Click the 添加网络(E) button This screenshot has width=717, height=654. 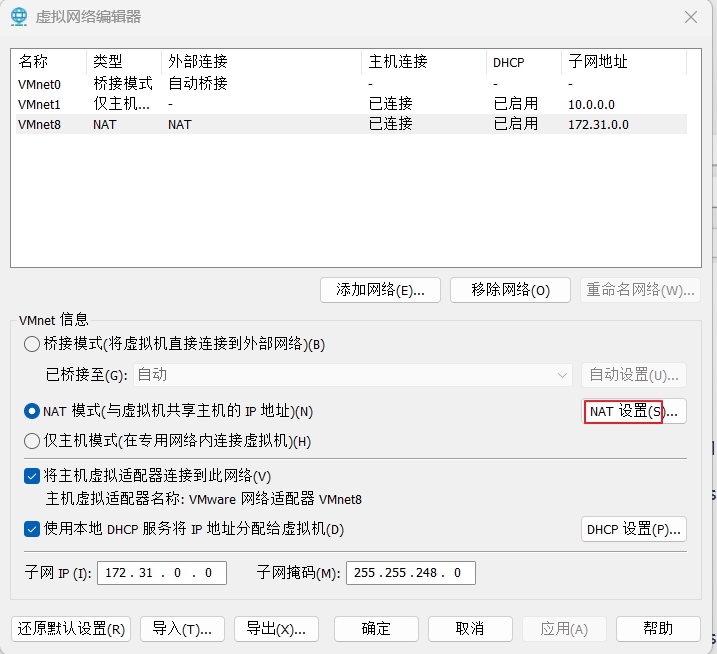pyautogui.click(x=380, y=290)
